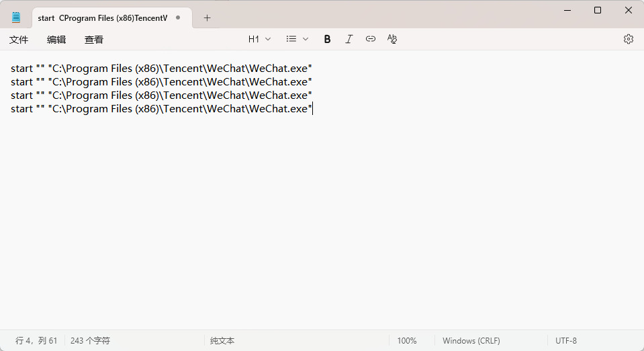
Task: Place cursor at end of fourth line
Action: [312, 109]
